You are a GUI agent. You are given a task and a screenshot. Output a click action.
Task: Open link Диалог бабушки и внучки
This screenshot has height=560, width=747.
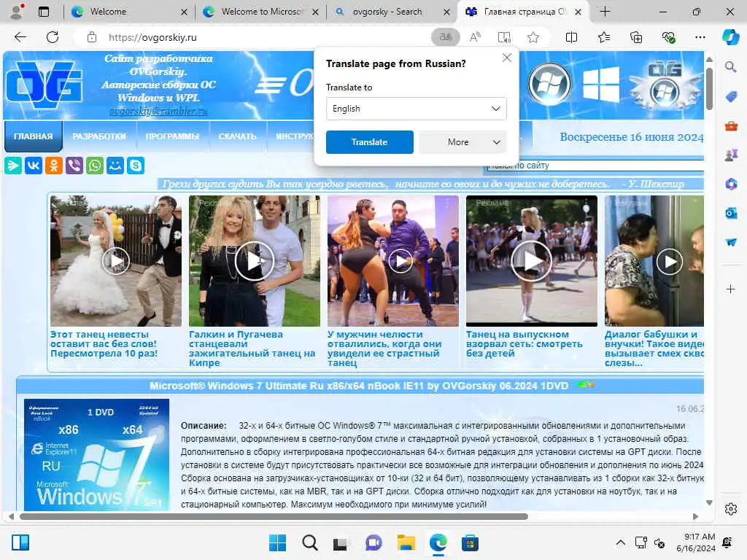click(654, 348)
